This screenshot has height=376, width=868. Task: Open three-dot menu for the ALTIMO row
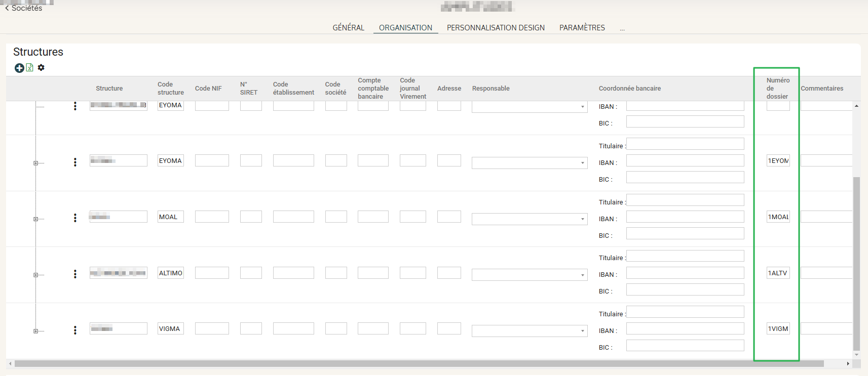(x=75, y=274)
